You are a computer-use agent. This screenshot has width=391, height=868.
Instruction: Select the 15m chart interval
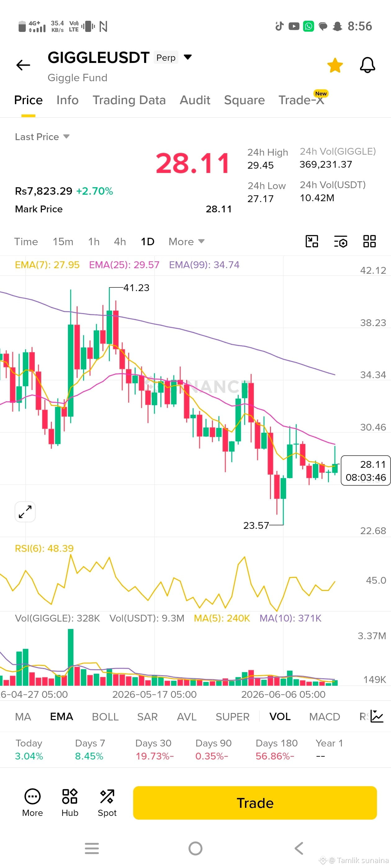point(63,241)
